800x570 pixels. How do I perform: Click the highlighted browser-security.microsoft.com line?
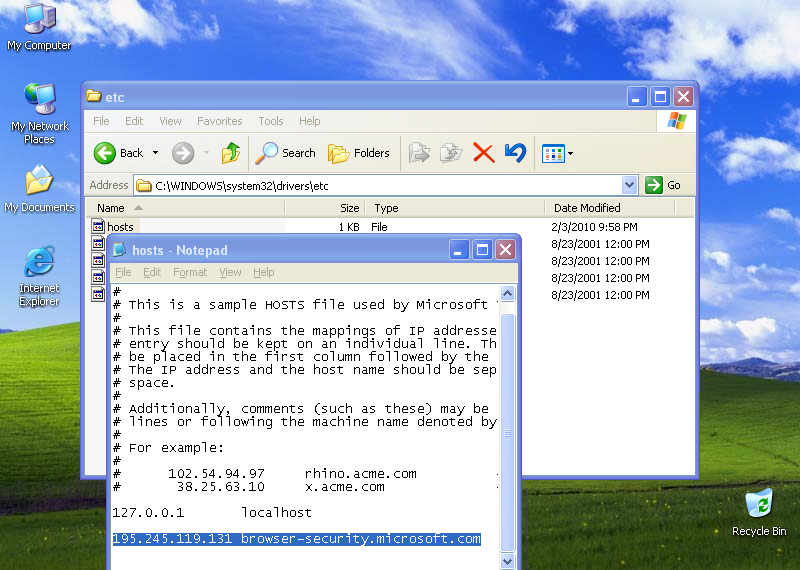(x=296, y=539)
